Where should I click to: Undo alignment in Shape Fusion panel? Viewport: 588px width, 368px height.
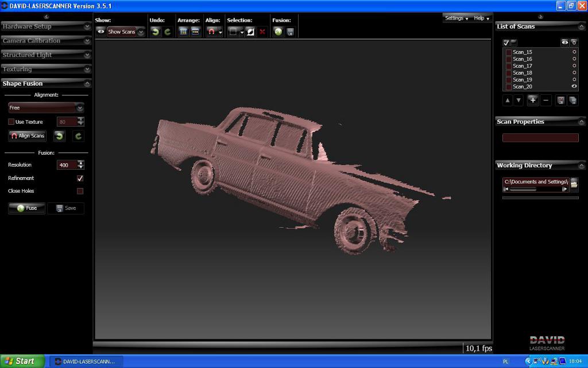coord(59,136)
